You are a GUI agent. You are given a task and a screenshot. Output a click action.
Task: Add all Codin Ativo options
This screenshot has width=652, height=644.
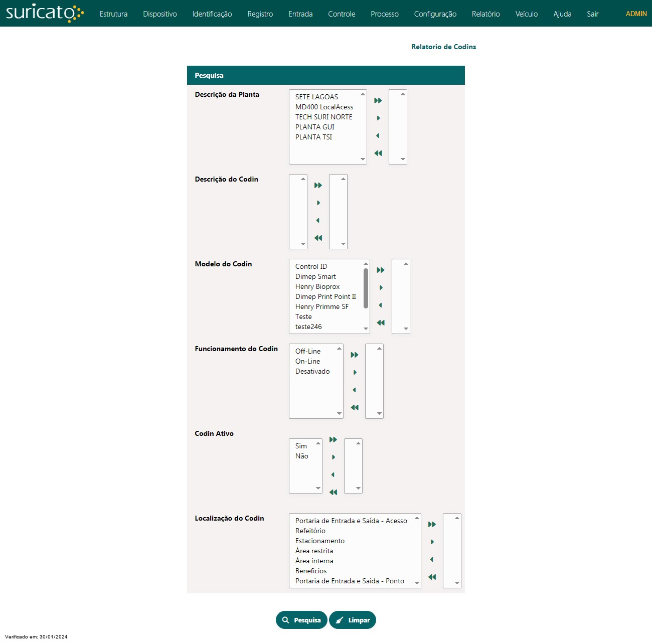[333, 440]
